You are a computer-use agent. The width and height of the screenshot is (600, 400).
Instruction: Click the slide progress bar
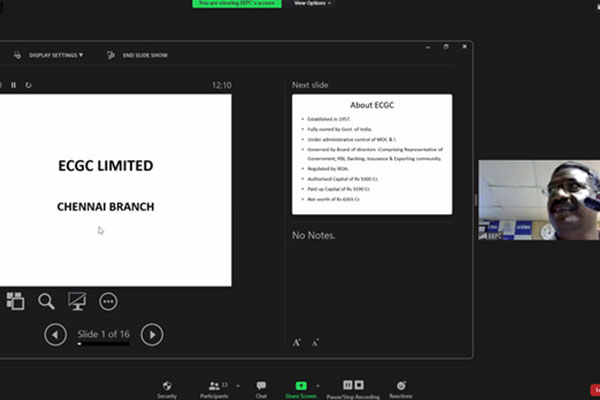tap(103, 344)
